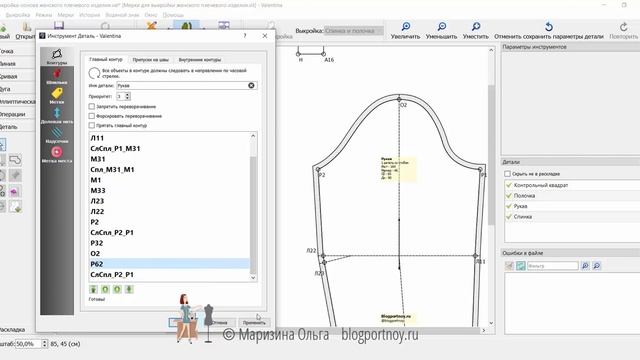Switch to details mode toolbar icon
Screen dimensions: 640x360
[x=187, y=26]
